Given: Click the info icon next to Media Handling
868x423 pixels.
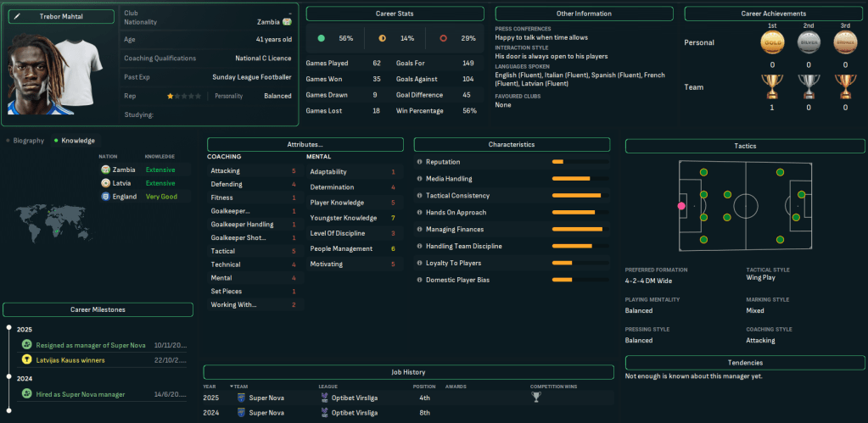Looking at the screenshot, I should pos(419,179).
